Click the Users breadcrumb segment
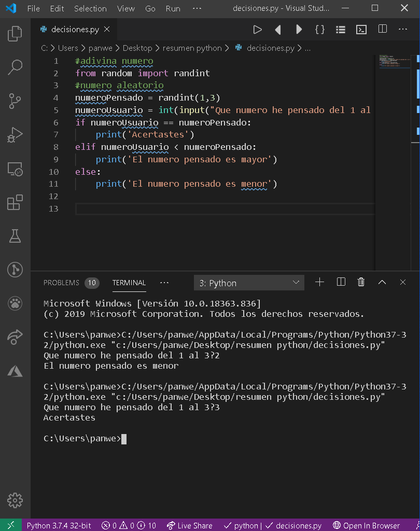This screenshot has width=420, height=531. 68,48
